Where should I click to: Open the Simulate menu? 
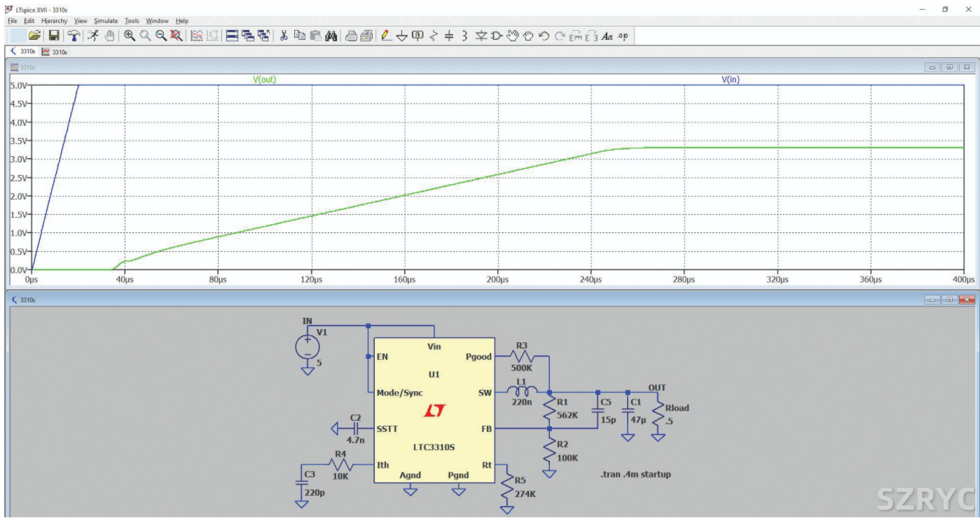pyautogui.click(x=106, y=21)
